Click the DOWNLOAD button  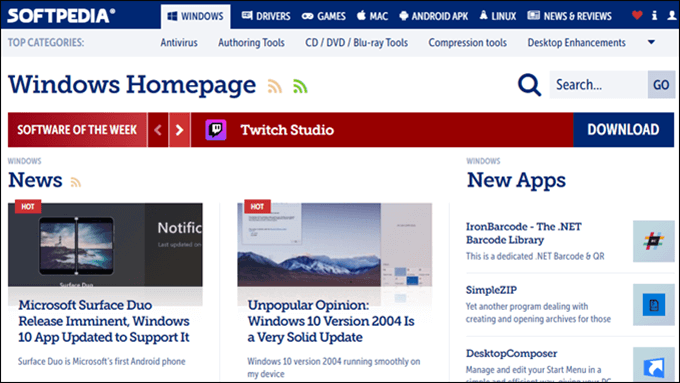(623, 130)
